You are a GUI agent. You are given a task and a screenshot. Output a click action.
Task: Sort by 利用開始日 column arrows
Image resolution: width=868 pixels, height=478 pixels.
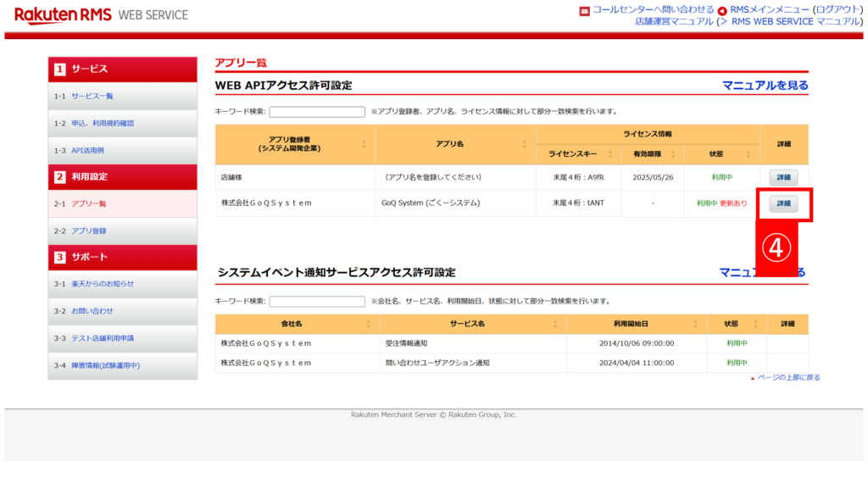pyautogui.click(x=695, y=325)
